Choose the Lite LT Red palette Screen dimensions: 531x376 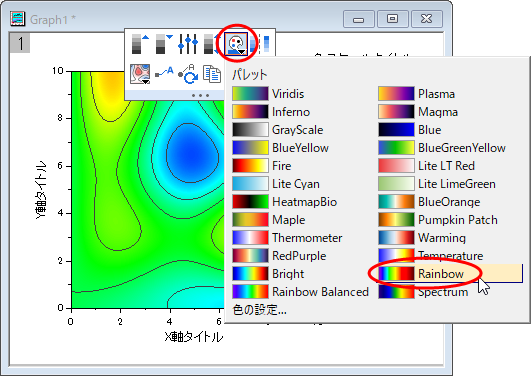pos(427,166)
